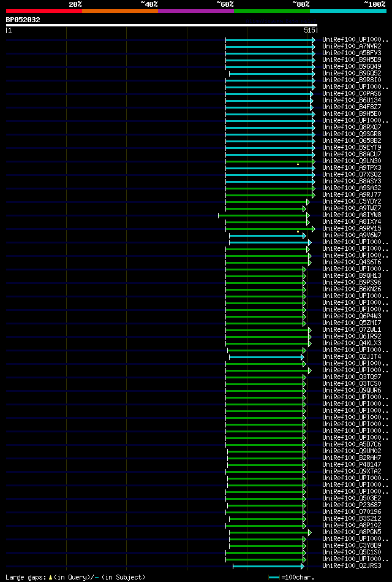392x582 pixels.
Task: Pick the UniRef100_Q9UM02 row label
Action: pyautogui.click(x=352, y=451)
